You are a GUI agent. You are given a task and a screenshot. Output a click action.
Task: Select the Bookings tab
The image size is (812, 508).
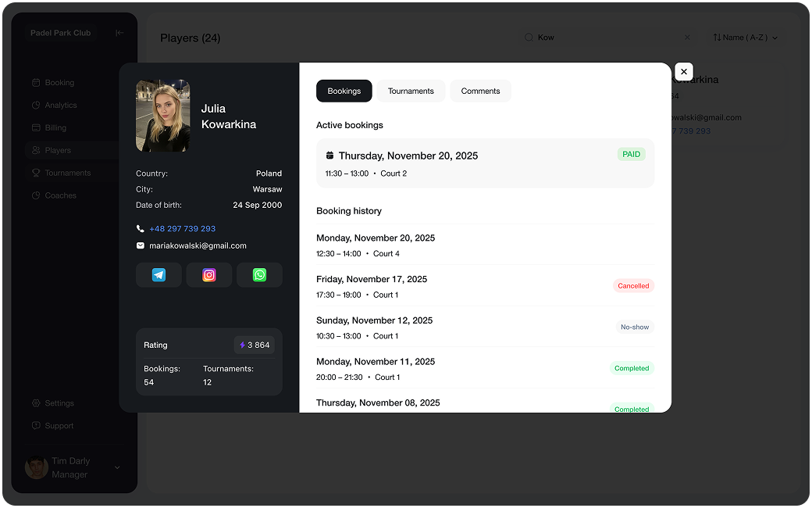pyautogui.click(x=344, y=91)
